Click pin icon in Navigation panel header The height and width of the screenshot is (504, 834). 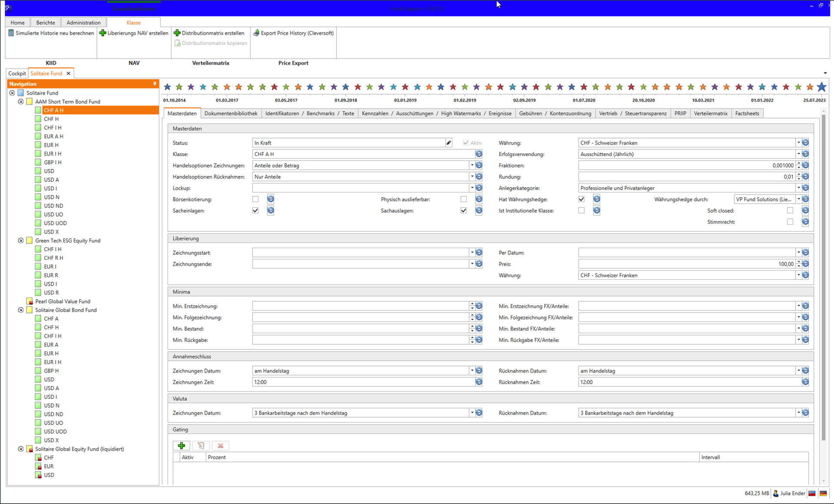[x=155, y=84]
